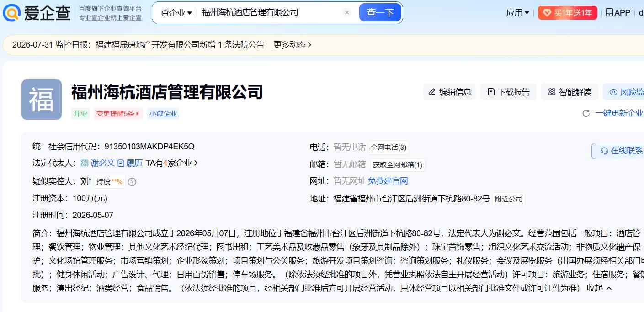Click the 查一下 search button
This screenshot has height=312, width=644.
click(x=380, y=13)
